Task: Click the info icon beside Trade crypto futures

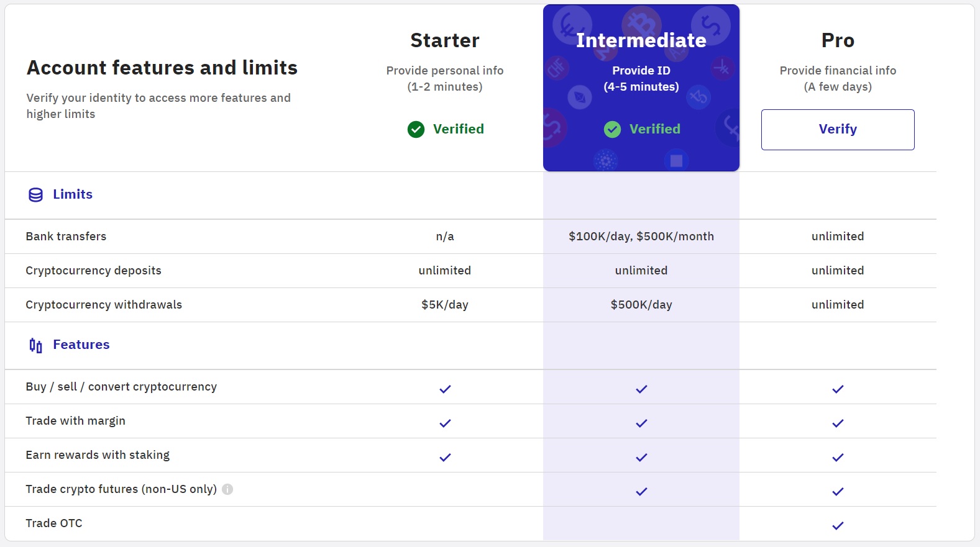Action: [227, 489]
